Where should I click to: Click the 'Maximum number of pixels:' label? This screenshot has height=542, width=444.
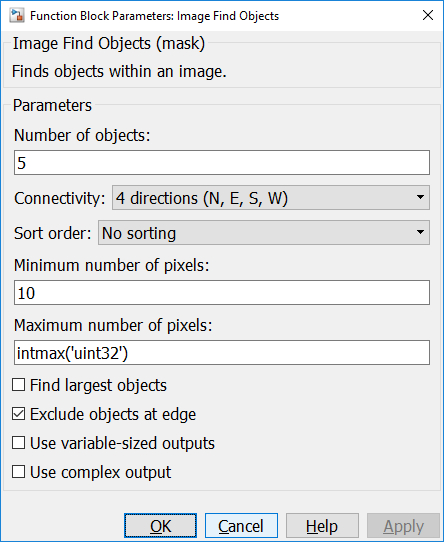click(x=113, y=325)
